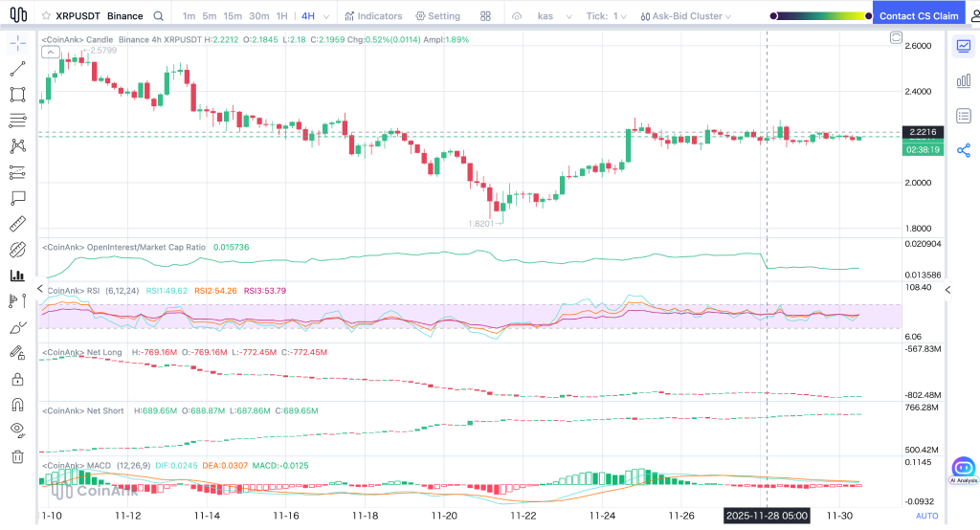Toggle AUTO price scale mode
Viewport: 980px width, 530px height.
click(x=926, y=516)
